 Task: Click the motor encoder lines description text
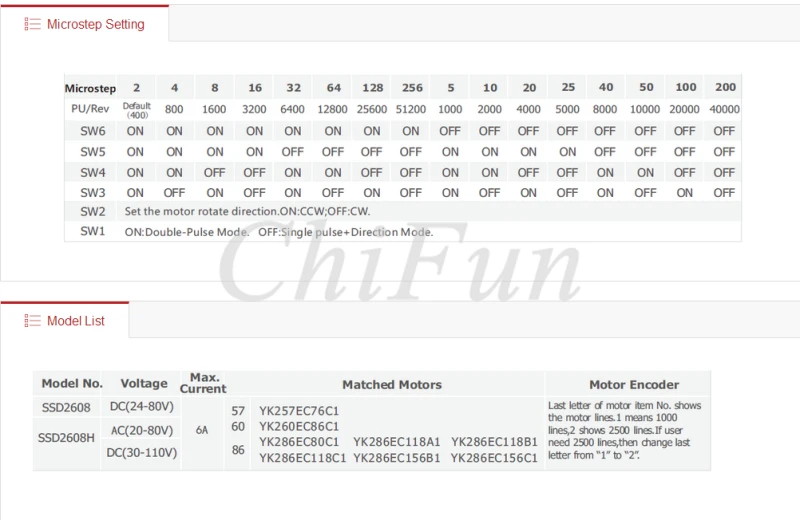(x=624, y=430)
